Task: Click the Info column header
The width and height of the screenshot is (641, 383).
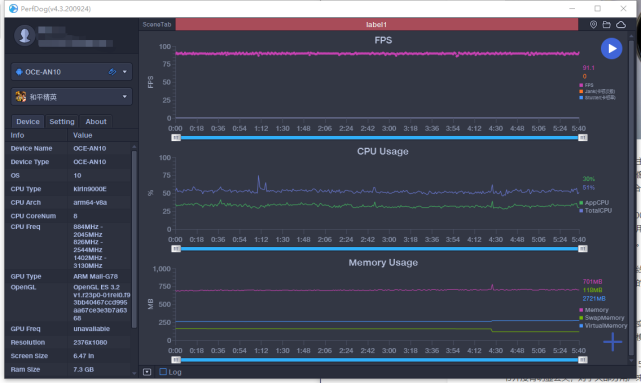Action: (x=17, y=135)
